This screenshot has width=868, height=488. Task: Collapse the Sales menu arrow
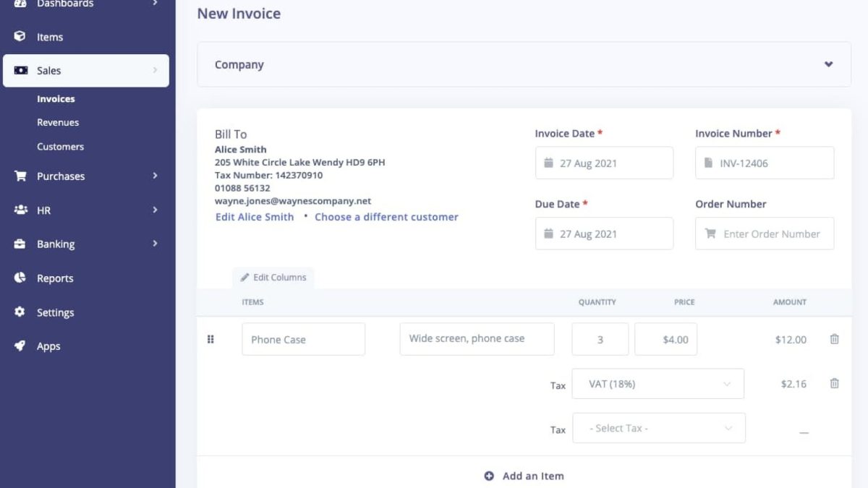click(x=155, y=70)
